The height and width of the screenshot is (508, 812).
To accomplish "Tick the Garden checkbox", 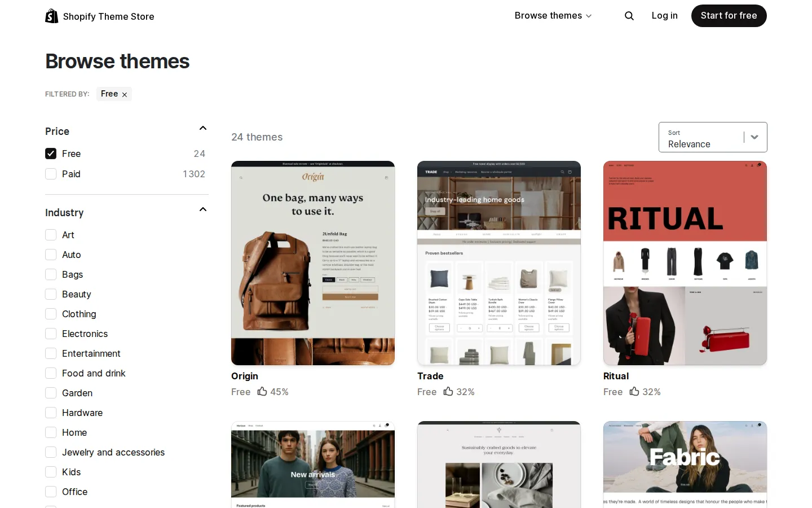I will coord(51,393).
